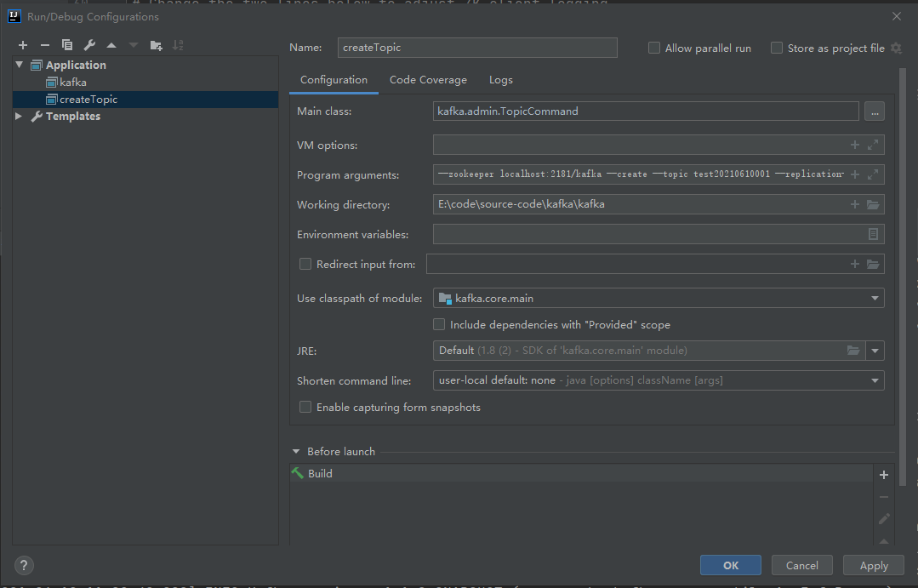Viewport: 918px width, 588px height.
Task: Click the IntelliJ logo in title bar
Action: tap(14, 16)
